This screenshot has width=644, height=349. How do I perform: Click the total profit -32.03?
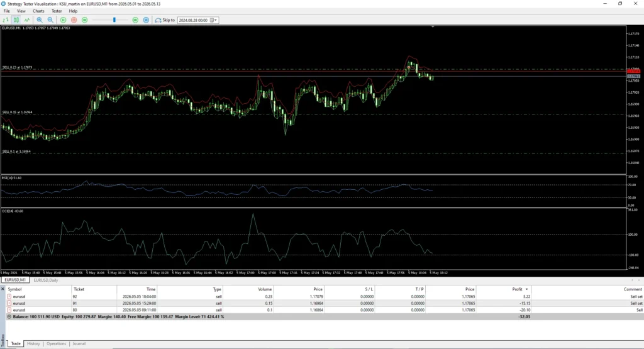click(x=525, y=317)
